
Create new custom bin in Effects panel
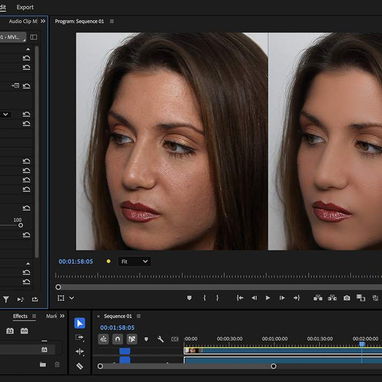pyautogui.click(x=43, y=365)
